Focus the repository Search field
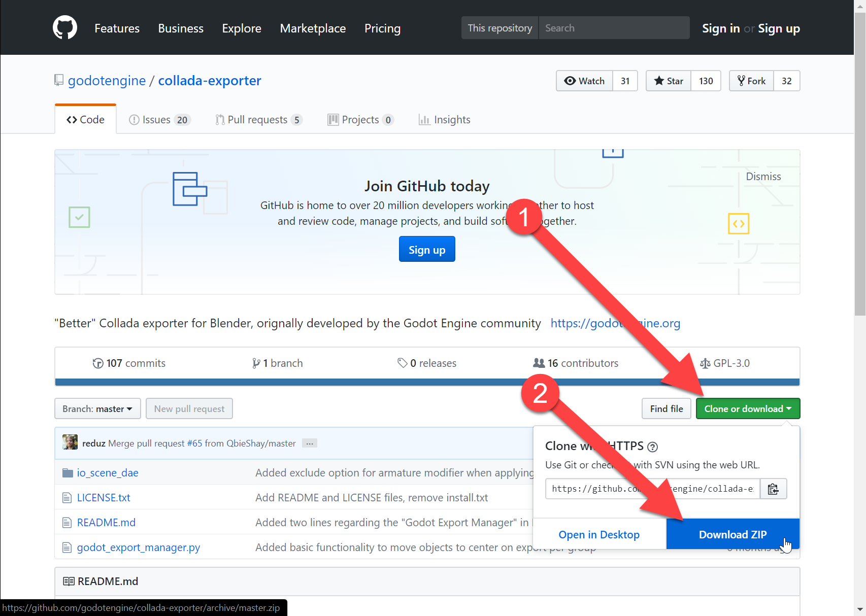This screenshot has width=866, height=616. coord(614,28)
